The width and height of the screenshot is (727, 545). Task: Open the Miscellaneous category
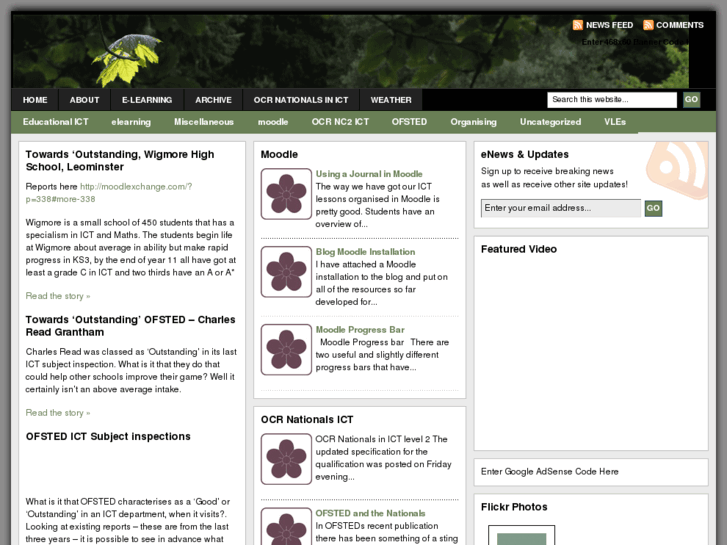point(204,122)
